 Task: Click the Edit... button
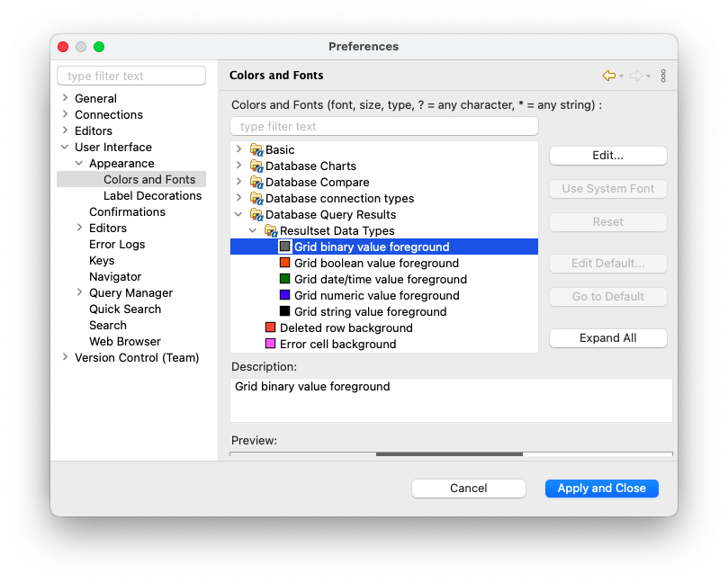coord(607,156)
